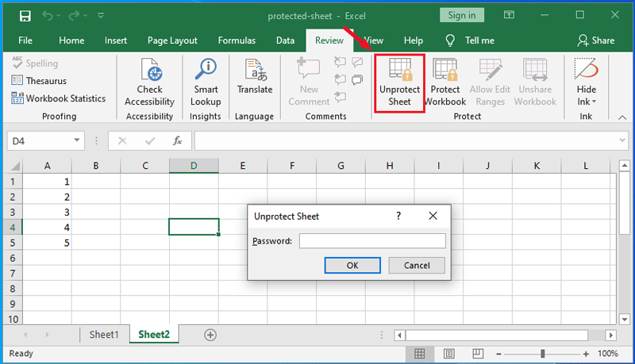The height and width of the screenshot is (364, 635).
Task: Click Unshare Workbook button
Action: pyautogui.click(x=535, y=82)
